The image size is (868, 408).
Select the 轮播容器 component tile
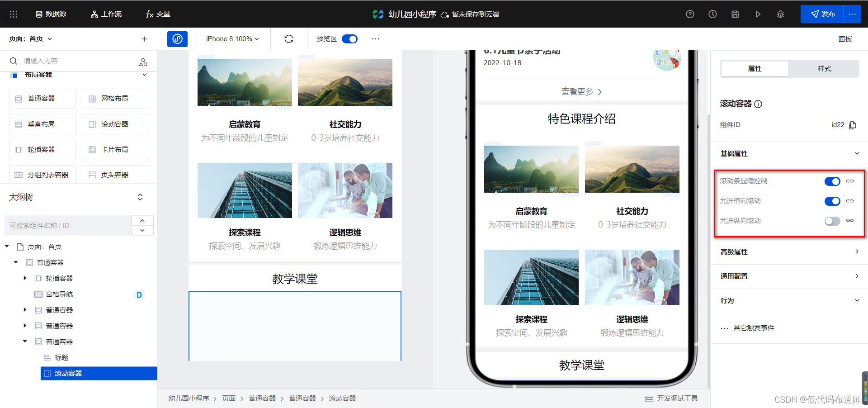[42, 150]
